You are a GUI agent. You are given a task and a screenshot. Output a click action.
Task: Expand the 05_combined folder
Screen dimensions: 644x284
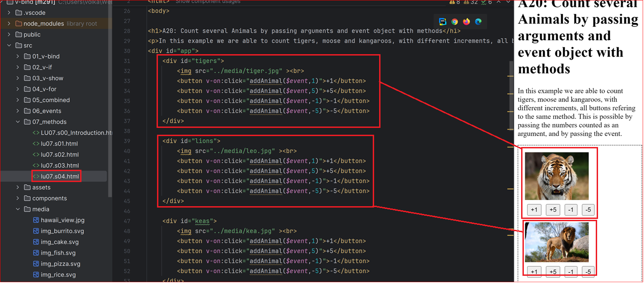18,100
